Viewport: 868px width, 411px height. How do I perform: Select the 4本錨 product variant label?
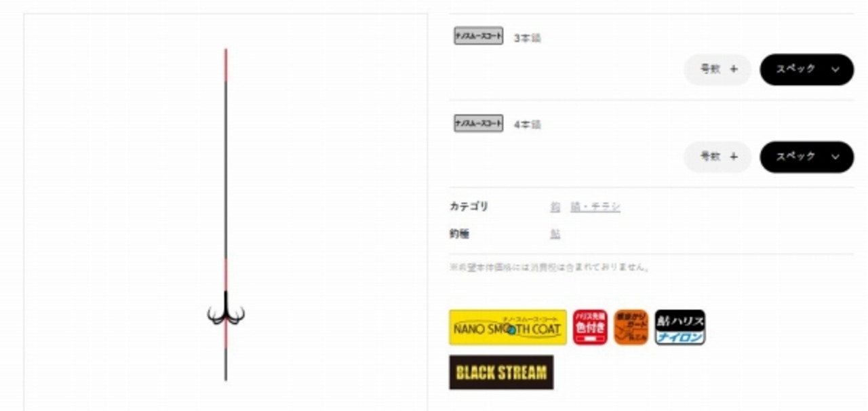528,125
